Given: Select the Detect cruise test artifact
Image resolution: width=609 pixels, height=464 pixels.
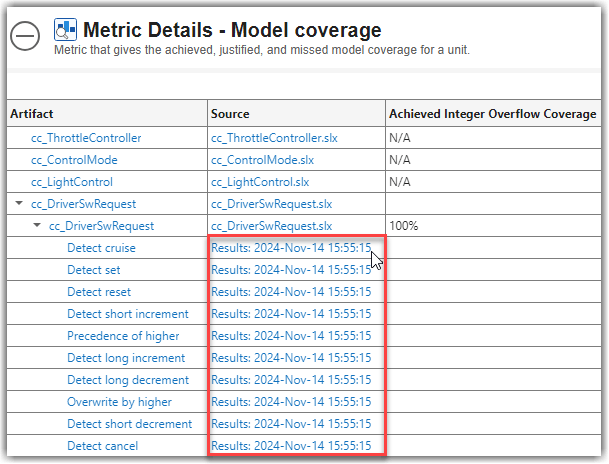Looking at the screenshot, I should (101, 248).
